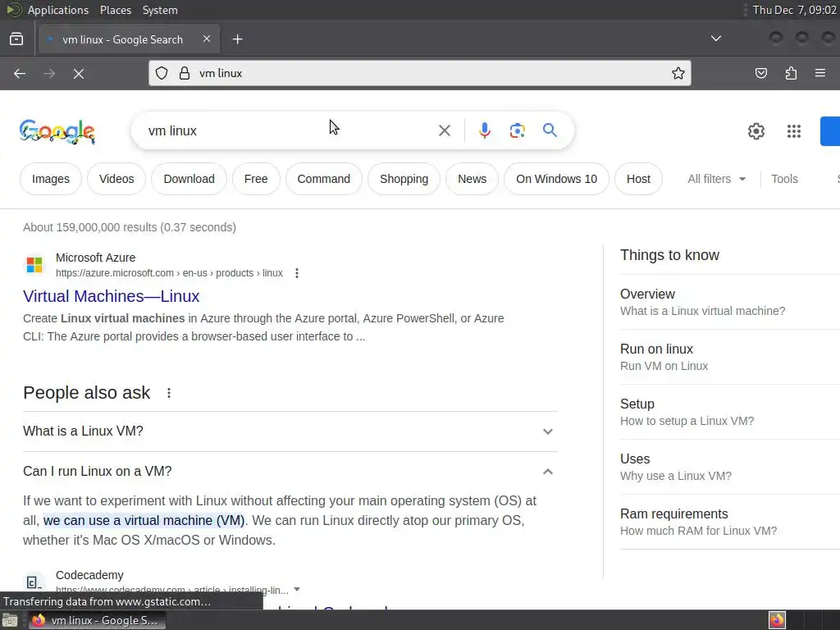This screenshot has width=840, height=630.
Task: Stop loading the page with X button
Action: 79,73
